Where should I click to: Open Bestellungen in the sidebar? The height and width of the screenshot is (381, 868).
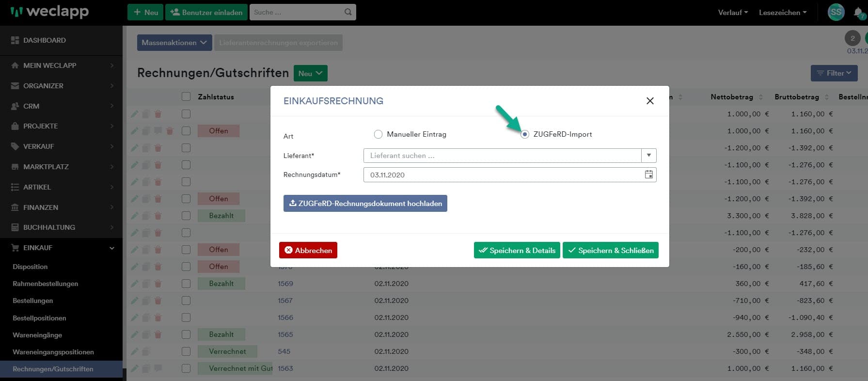coord(33,301)
